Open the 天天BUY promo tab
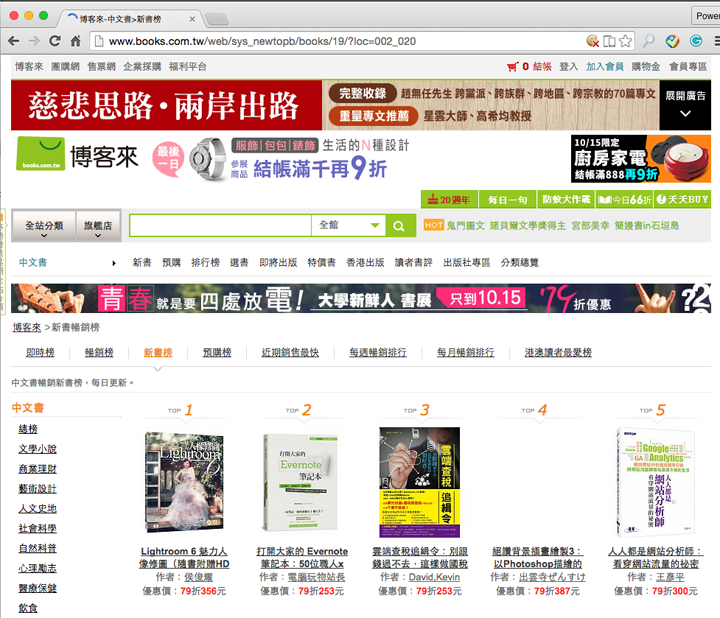720x618 pixels. 682,199
